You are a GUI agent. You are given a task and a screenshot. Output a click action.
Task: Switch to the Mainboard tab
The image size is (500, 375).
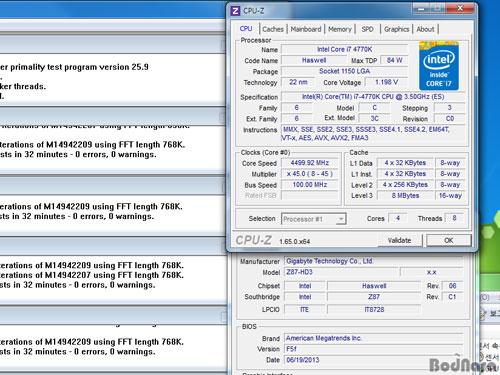point(306,29)
